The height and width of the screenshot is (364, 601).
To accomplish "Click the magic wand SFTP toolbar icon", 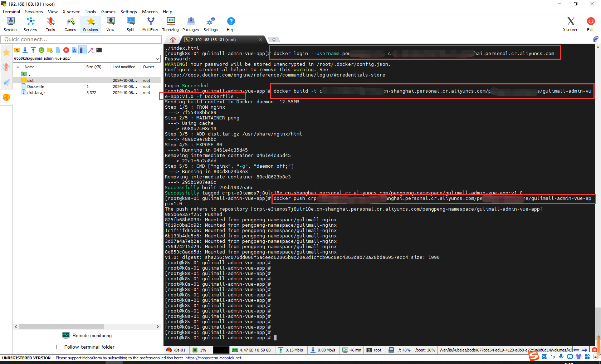I will click(91, 50).
